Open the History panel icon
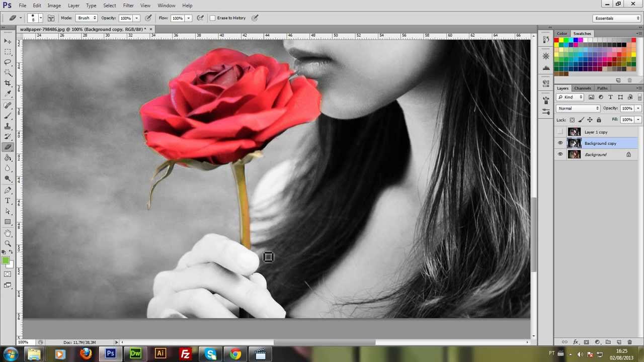Screen dimensions: 644x362 point(546,40)
